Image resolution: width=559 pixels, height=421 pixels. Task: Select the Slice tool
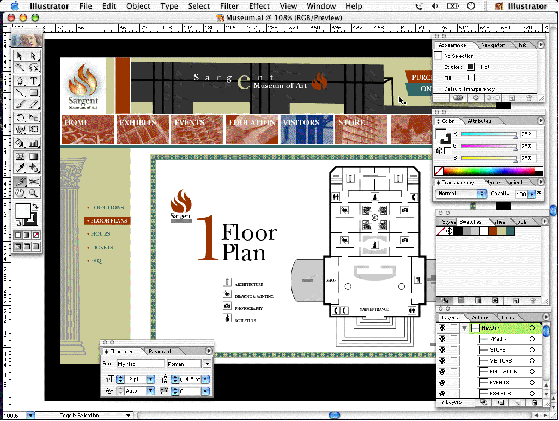click(20, 181)
